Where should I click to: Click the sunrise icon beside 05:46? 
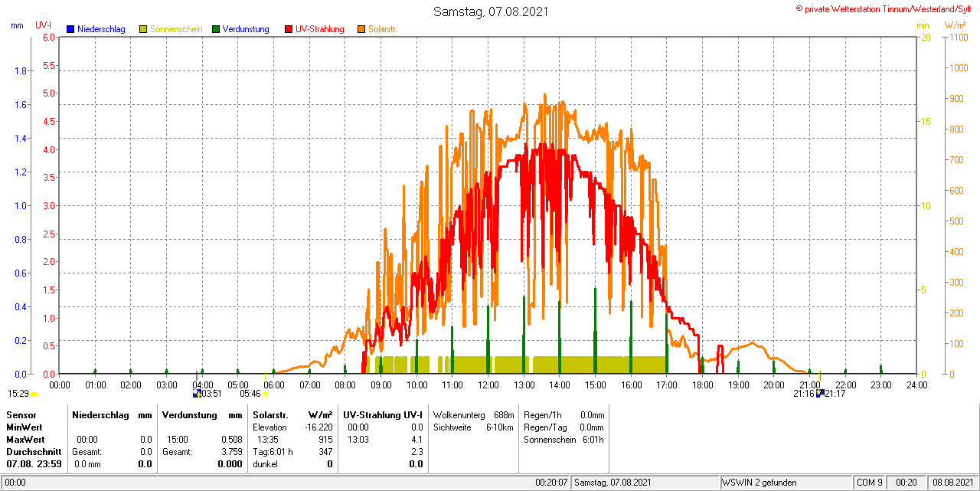coord(266,394)
